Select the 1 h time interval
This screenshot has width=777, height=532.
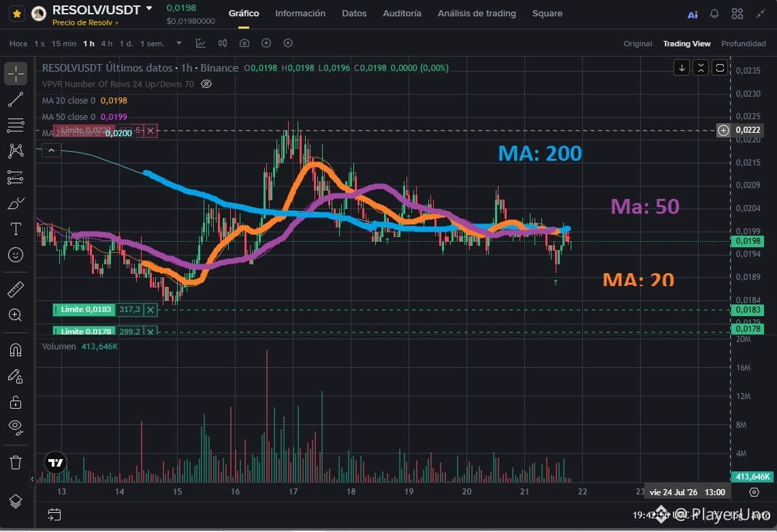(89, 44)
